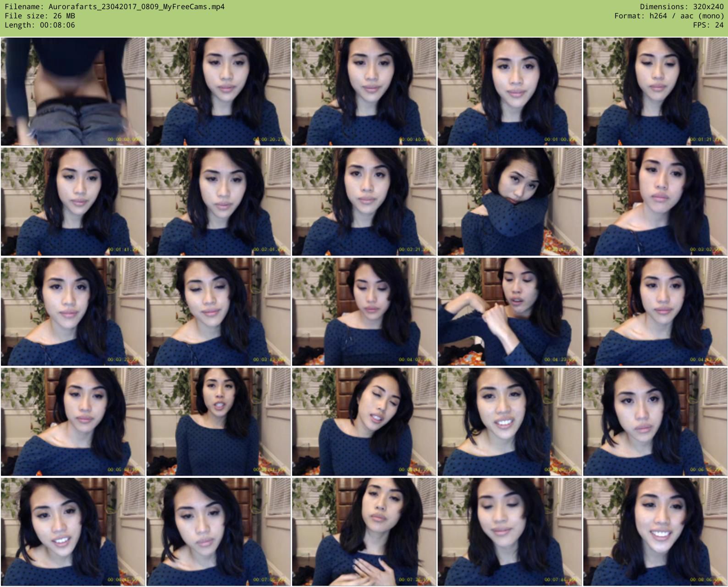Click the thumbnail with hand on chest
Image resolution: width=728 pixels, height=587 pixels.
(364, 532)
